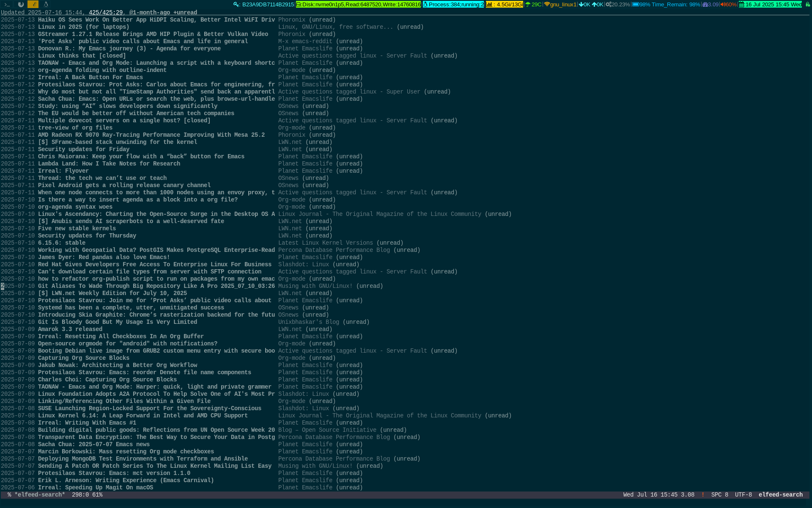Click the *elfeed-search* buffer name
Viewport: 812px width, 508px height.
coord(40,494)
